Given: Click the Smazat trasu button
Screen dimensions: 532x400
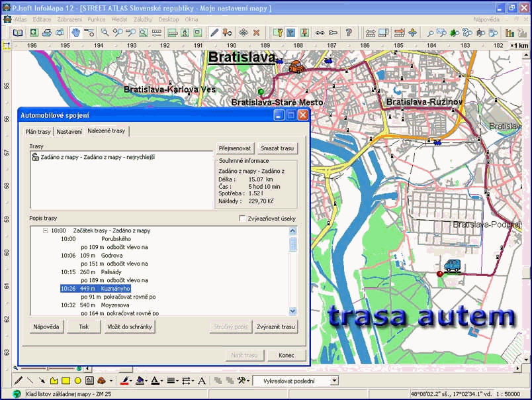Looking at the screenshot, I should (x=277, y=148).
